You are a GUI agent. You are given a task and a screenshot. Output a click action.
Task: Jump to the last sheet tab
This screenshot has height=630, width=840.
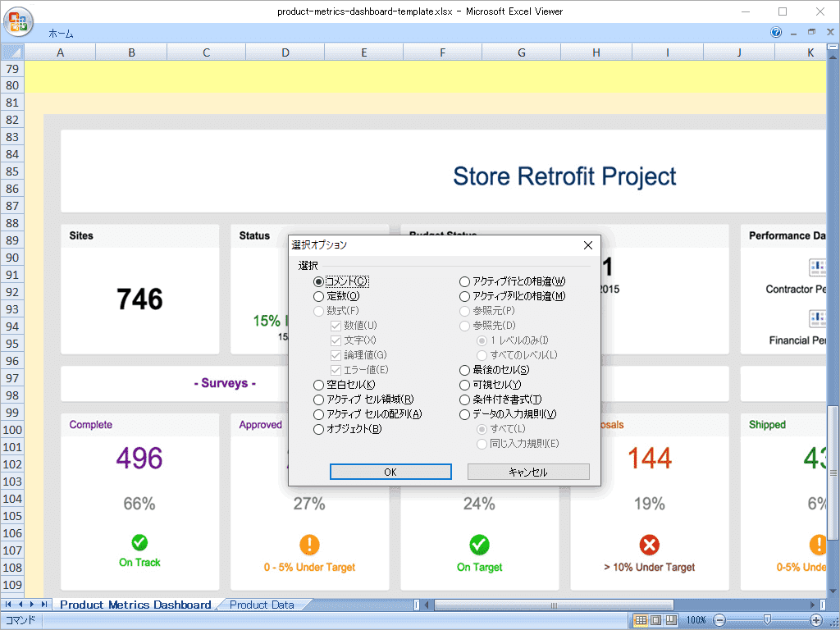pos(44,605)
